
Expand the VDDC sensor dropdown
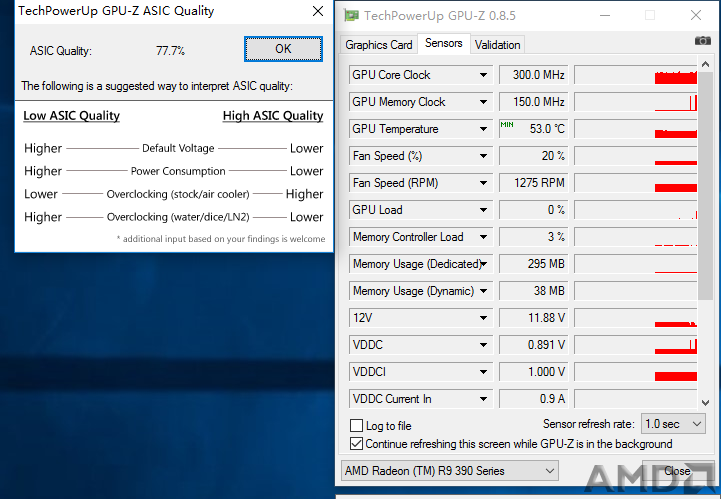(483, 345)
